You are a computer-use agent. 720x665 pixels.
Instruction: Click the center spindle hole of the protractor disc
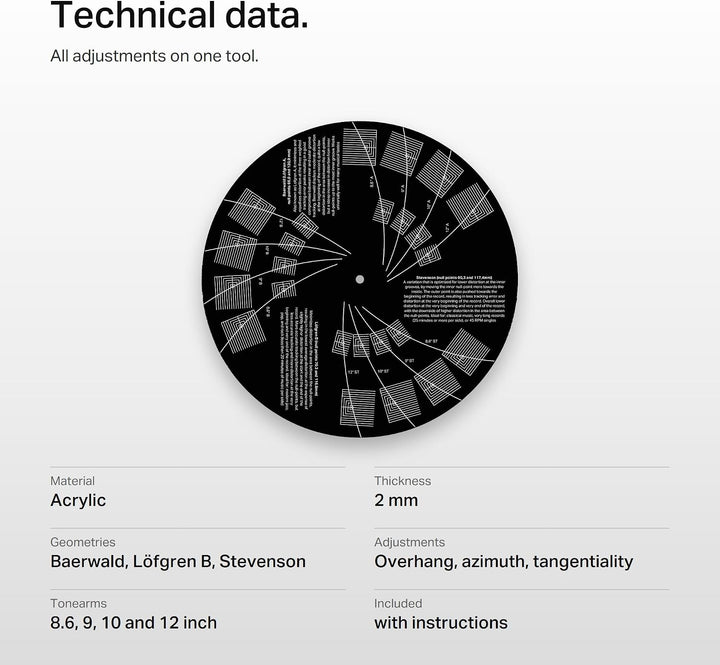pyautogui.click(x=360, y=279)
